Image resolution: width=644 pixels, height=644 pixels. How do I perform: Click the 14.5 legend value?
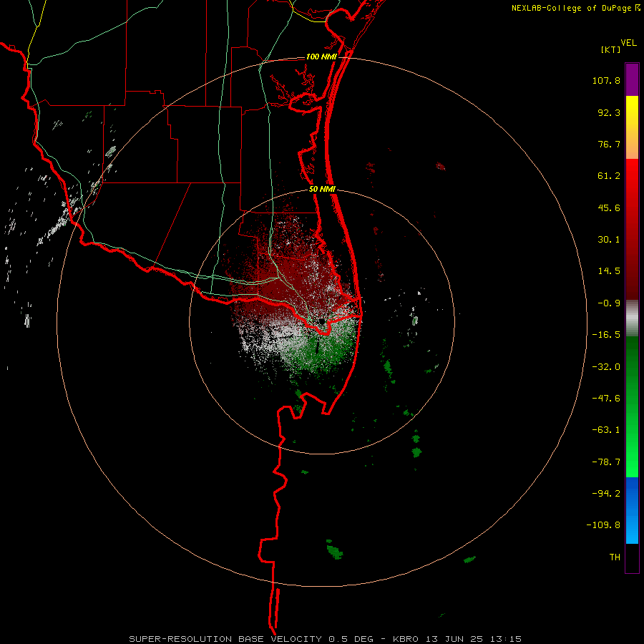pos(609,271)
